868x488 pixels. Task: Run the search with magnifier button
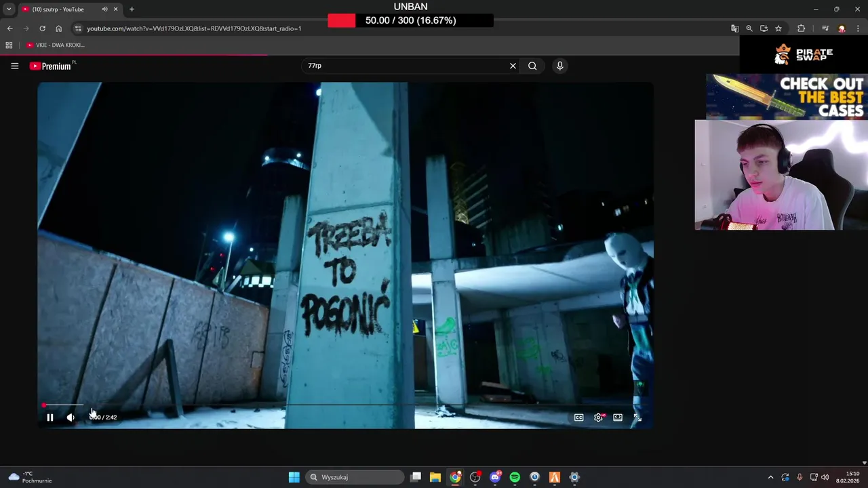coord(532,66)
